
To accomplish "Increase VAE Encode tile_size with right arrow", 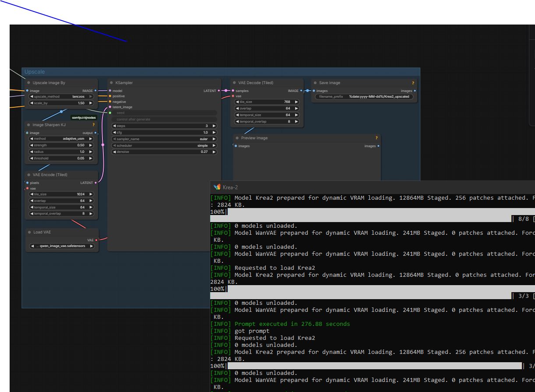I will tap(91, 194).
